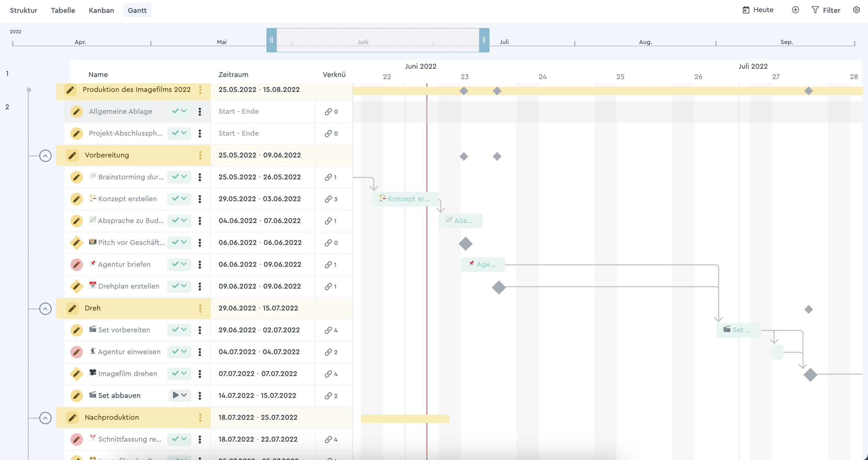Select the Age... task bar in chart
This screenshot has width=868, height=460.
[x=483, y=265]
